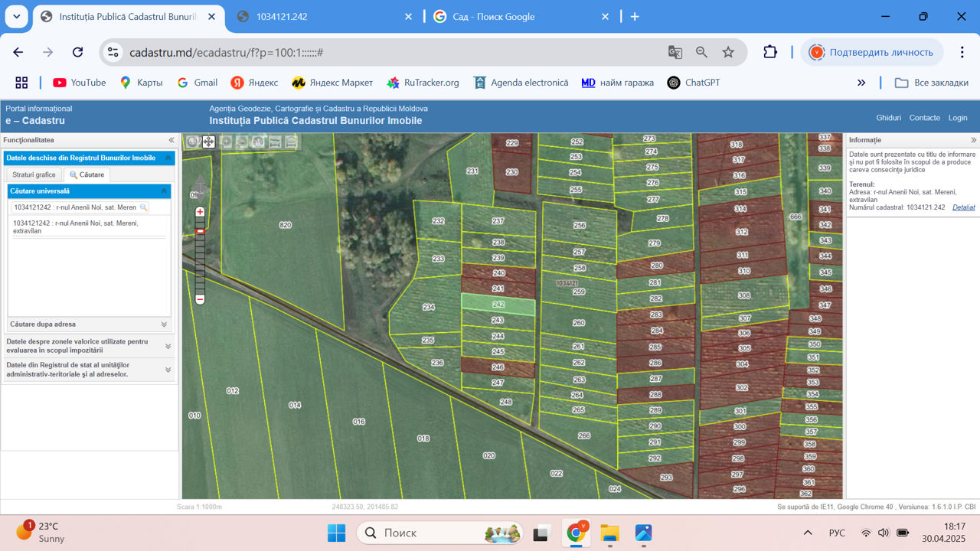Activate the zoom-out tool in map toolbar
The height and width of the screenshot is (551, 980).
[242, 142]
